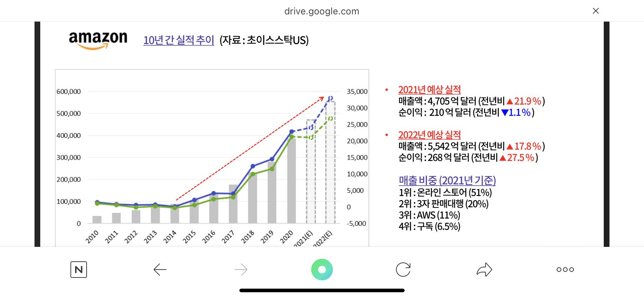Go back with the left arrow
The image size is (644, 298).
160,270
